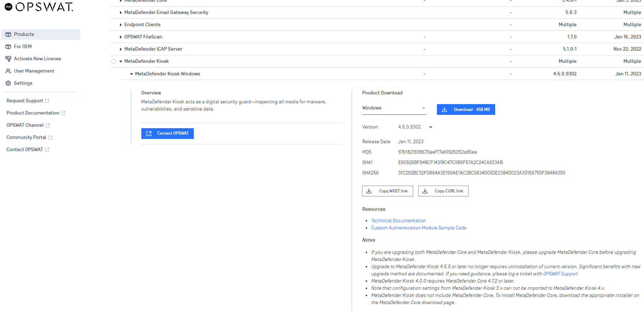
Task: Click external-link icon next to Request Support
Action: [x=47, y=101]
